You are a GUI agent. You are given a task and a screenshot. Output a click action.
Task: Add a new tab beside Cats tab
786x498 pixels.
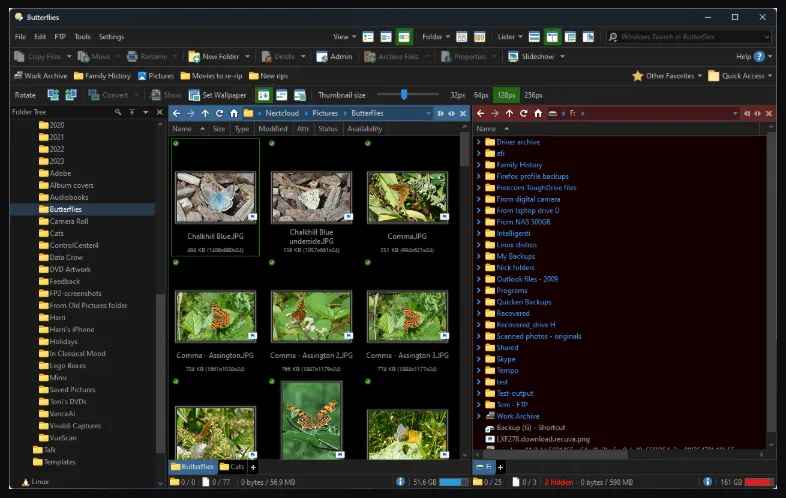[x=253, y=467]
